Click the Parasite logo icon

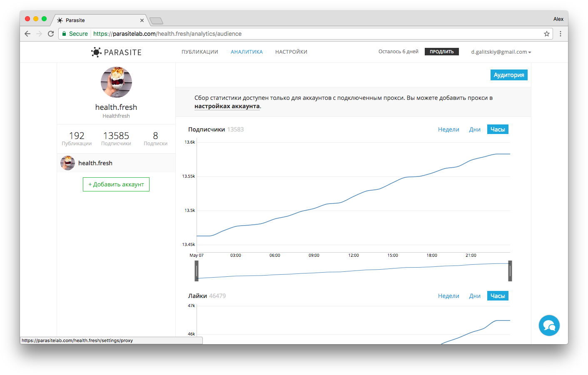96,52
